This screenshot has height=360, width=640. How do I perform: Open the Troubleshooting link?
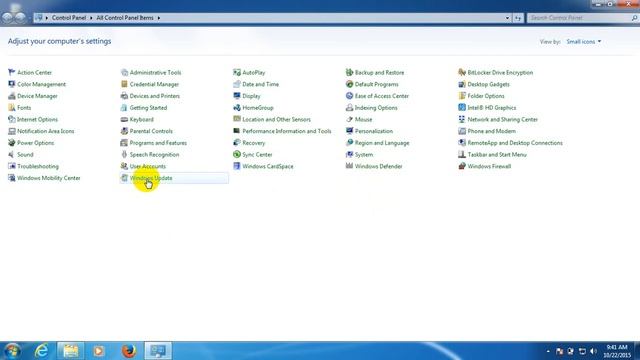(38, 166)
